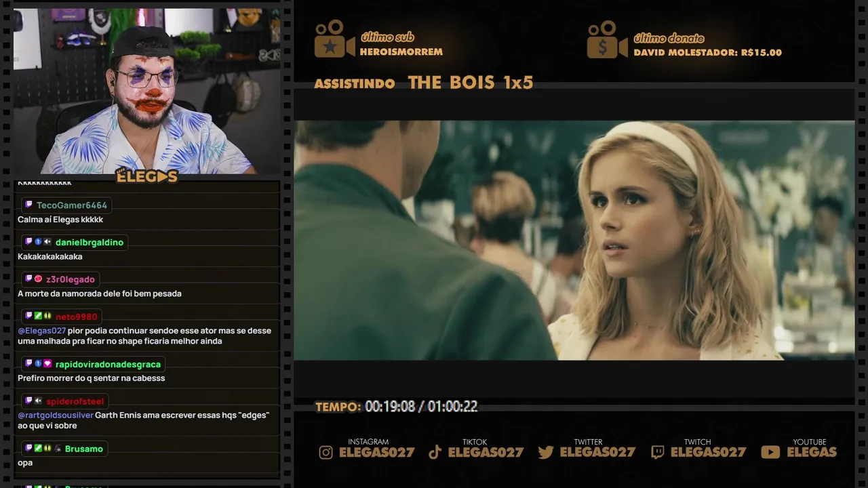Click the chat message 'opa'

pos(25,463)
